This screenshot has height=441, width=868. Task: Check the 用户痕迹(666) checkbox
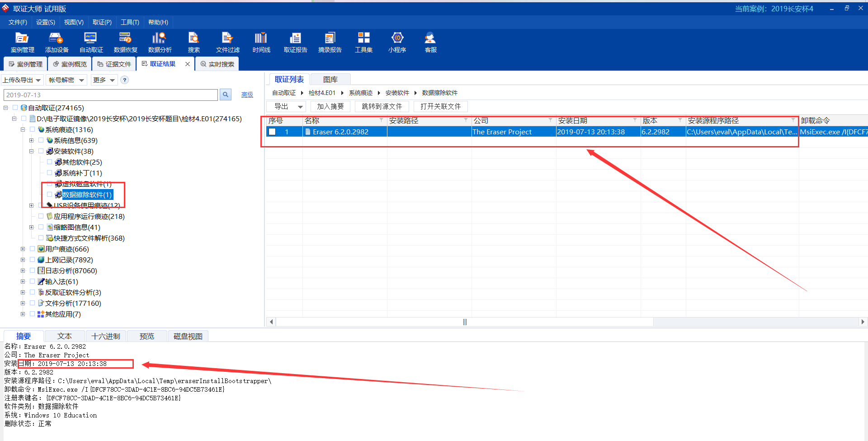click(32, 249)
